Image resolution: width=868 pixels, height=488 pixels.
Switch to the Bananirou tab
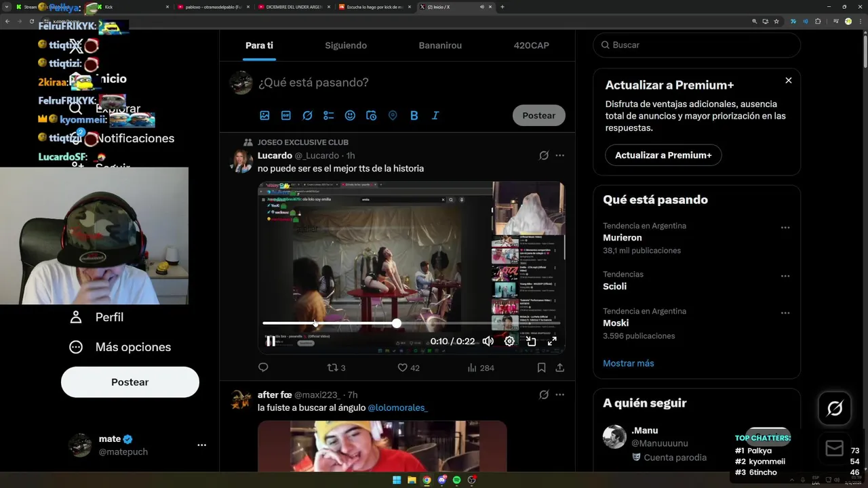point(440,45)
